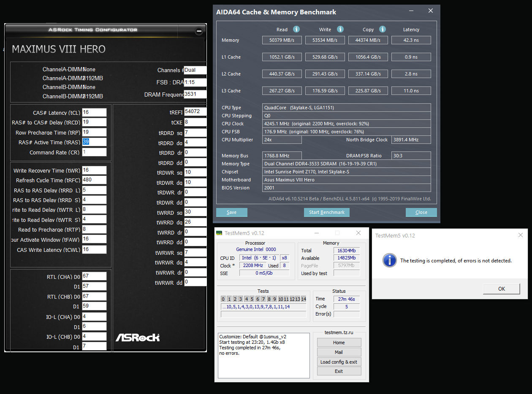Click the Memory Type DDR4-3533 value
This screenshot has width=532, height=394.
(x=347, y=164)
